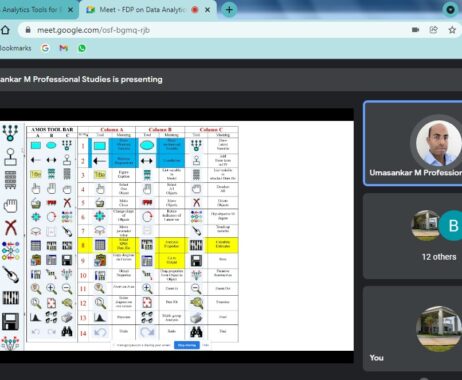Select Umasankar M presenter tile
Viewport: 462px width, 380px height.
coord(413,143)
